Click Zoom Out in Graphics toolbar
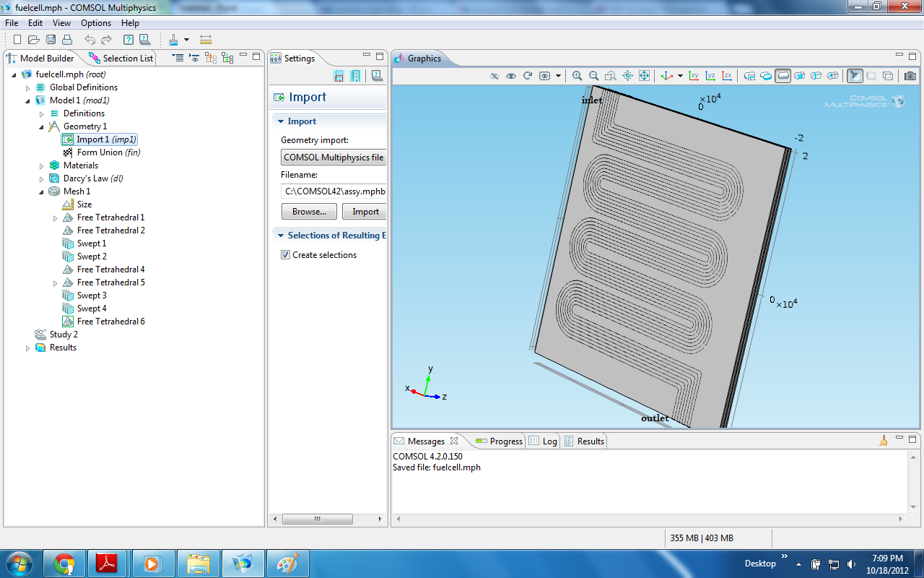Viewport: 924px width, 578px height. (593, 76)
